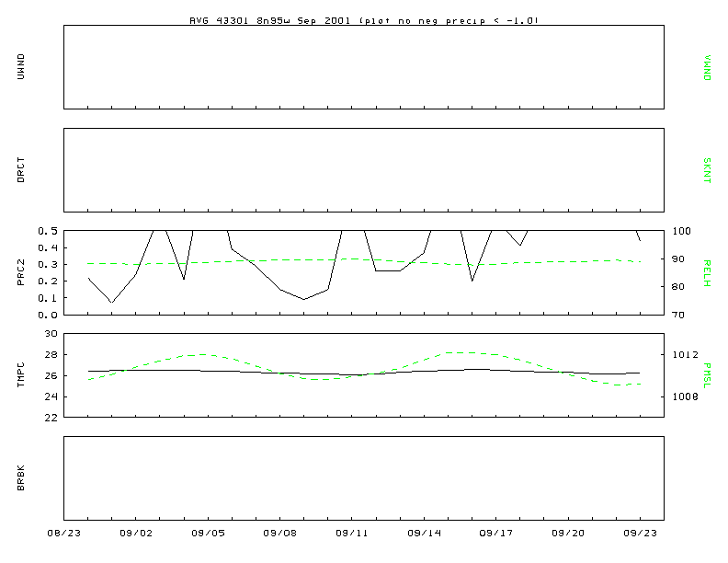
Task: Click the 0.1 value on PRC2 axis
Action: point(48,298)
